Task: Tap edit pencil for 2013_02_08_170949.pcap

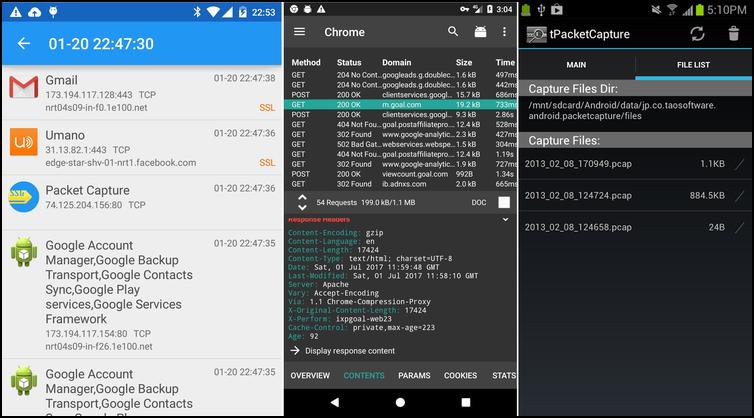Action: [740, 164]
